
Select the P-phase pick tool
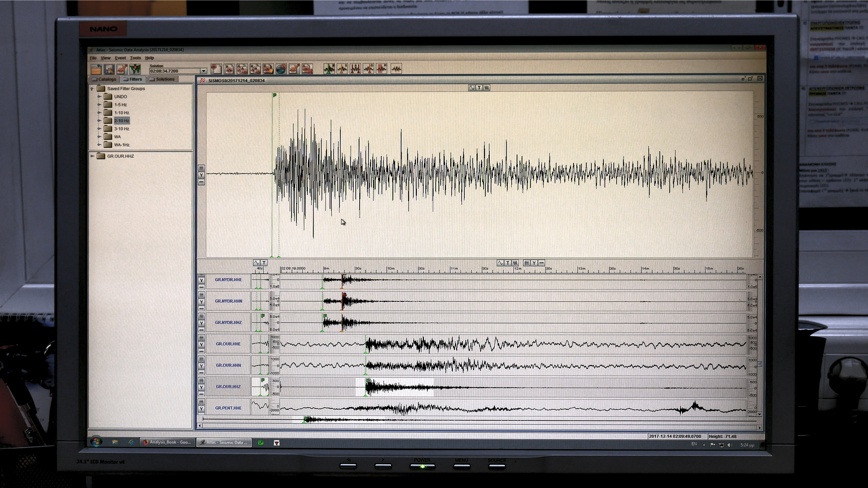coord(329,69)
